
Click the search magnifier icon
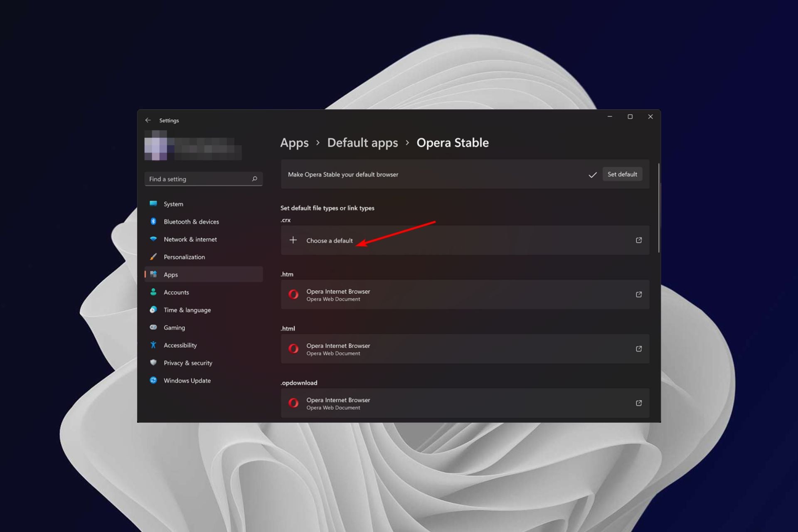[254, 179]
